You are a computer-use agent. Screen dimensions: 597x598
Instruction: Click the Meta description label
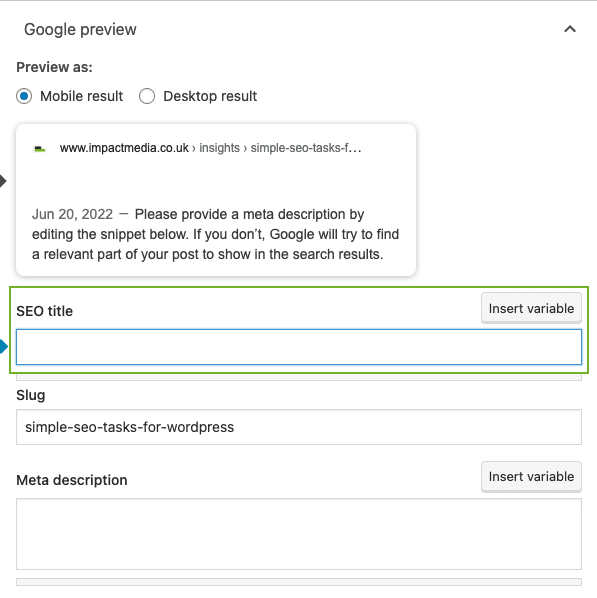(72, 480)
